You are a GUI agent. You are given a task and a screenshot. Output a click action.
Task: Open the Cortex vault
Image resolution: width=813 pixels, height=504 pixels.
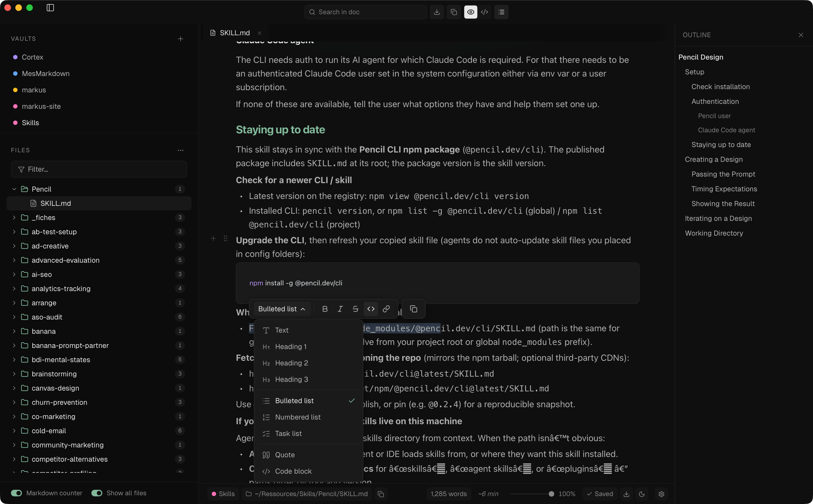(x=32, y=57)
